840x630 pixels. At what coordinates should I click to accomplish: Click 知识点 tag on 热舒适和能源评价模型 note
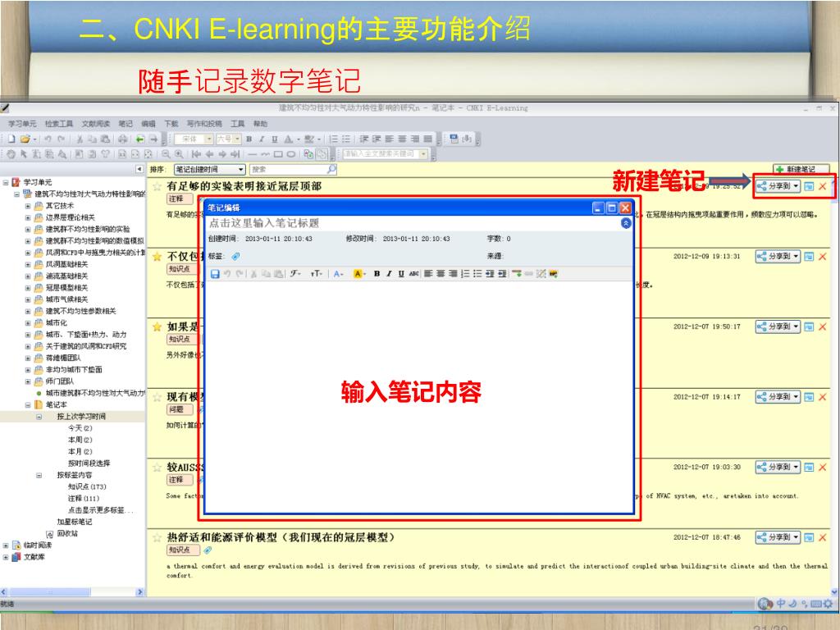coord(183,550)
